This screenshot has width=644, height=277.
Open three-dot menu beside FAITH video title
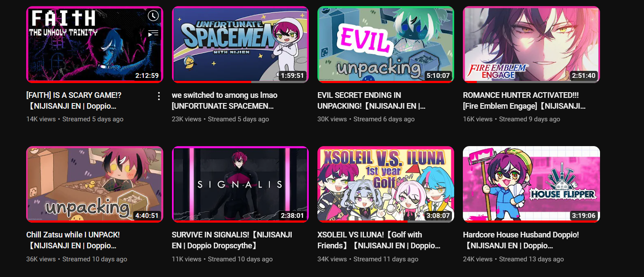pyautogui.click(x=159, y=96)
